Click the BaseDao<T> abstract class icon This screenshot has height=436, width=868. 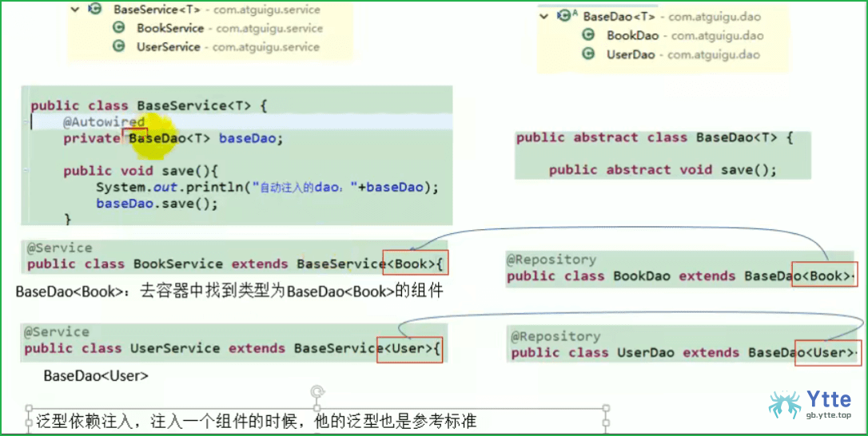tap(565, 16)
